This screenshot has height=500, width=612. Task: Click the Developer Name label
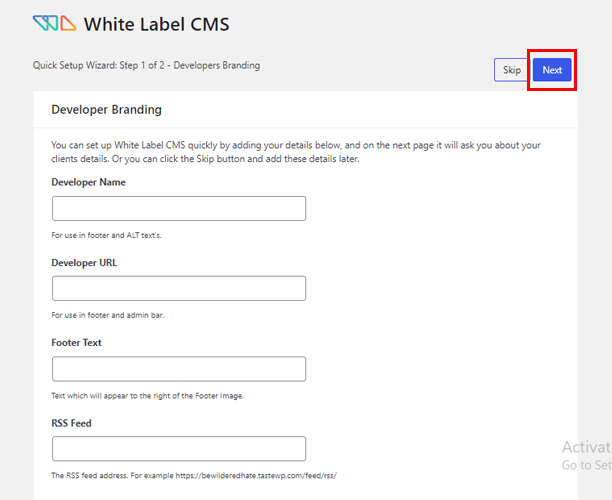click(88, 182)
